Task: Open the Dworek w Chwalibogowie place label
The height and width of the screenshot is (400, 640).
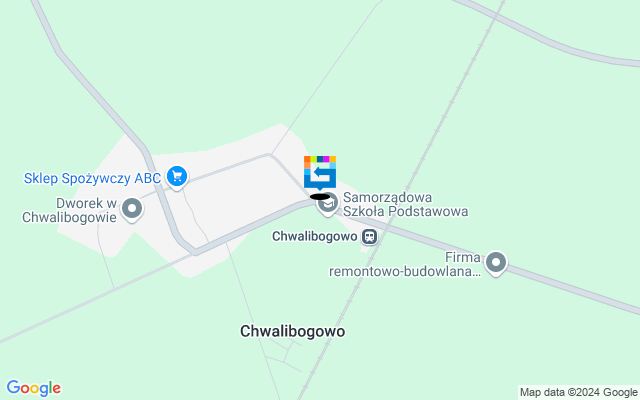Action: pyautogui.click(x=69, y=210)
